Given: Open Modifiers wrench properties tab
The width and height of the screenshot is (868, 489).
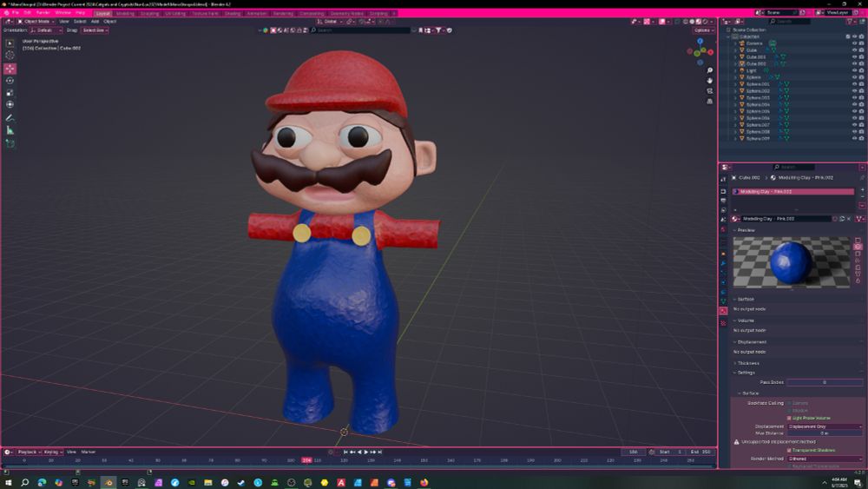Looking at the screenshot, I should (x=724, y=263).
